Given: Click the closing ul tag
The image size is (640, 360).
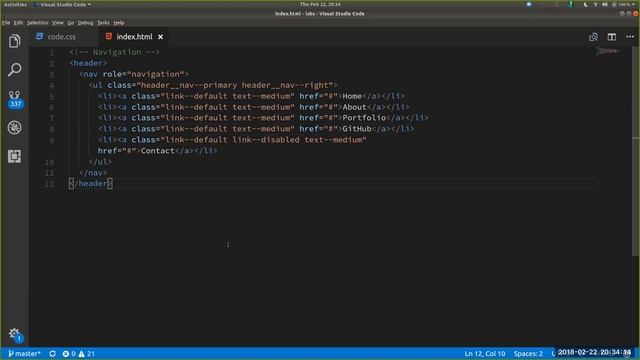Looking at the screenshot, I should pos(100,162).
